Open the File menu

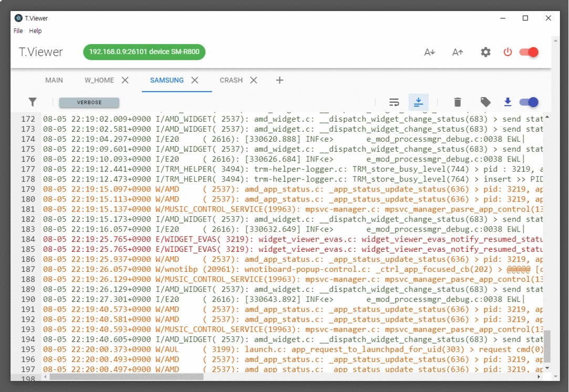click(18, 31)
